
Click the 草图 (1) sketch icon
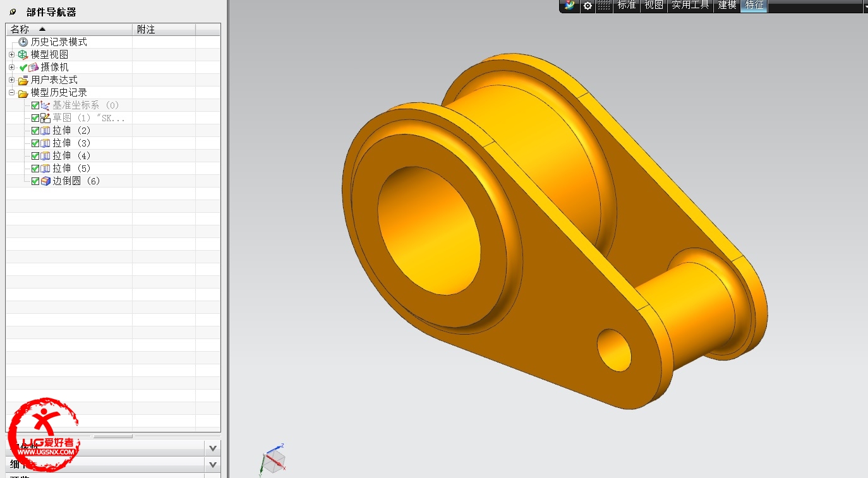pos(45,118)
